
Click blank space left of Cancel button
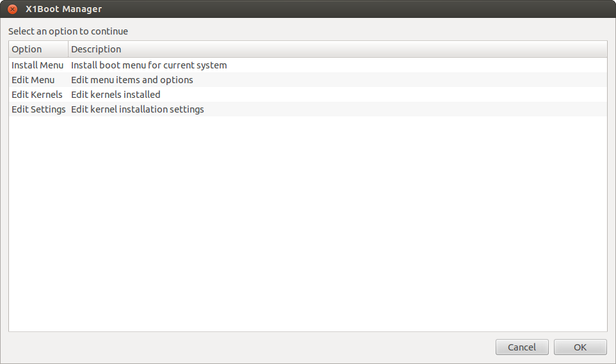pos(256,347)
